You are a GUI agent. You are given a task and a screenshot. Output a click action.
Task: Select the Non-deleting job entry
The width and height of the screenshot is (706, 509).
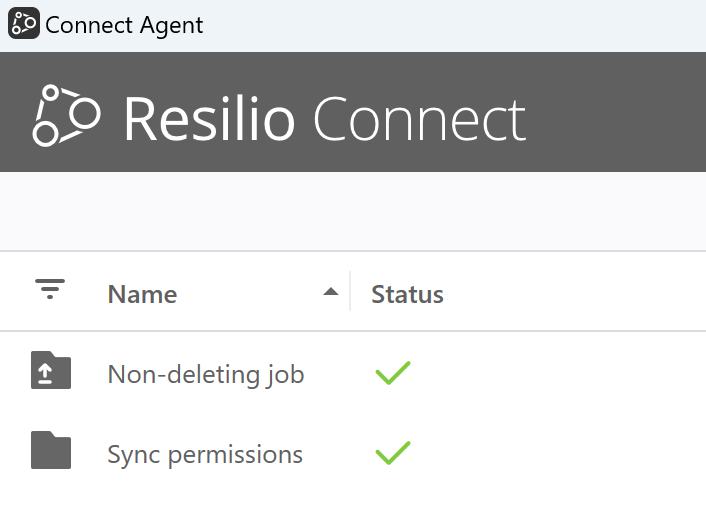coord(205,375)
